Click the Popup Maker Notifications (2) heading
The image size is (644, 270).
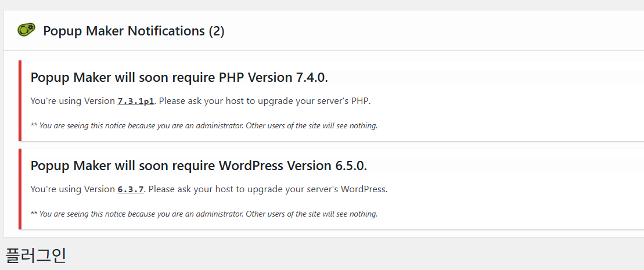point(134,31)
